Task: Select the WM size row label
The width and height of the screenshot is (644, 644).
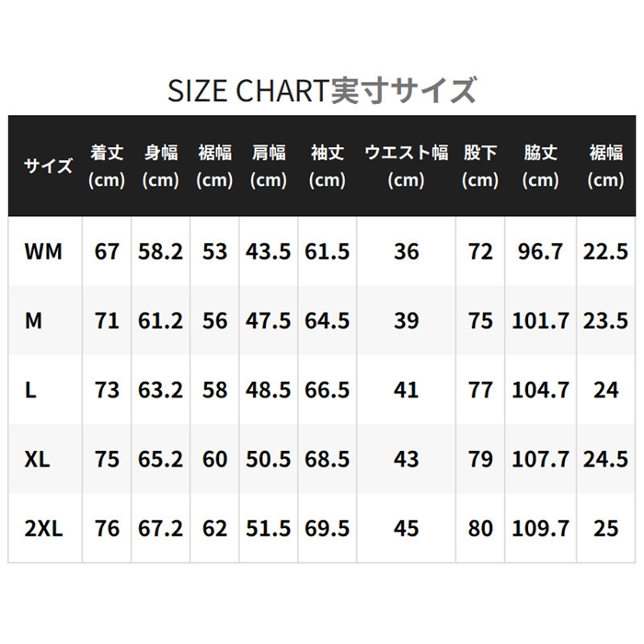Action: tap(44, 251)
